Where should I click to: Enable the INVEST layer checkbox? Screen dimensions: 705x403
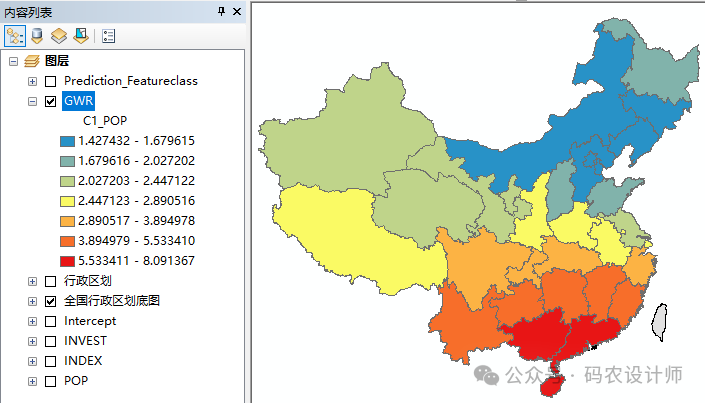click(50, 341)
